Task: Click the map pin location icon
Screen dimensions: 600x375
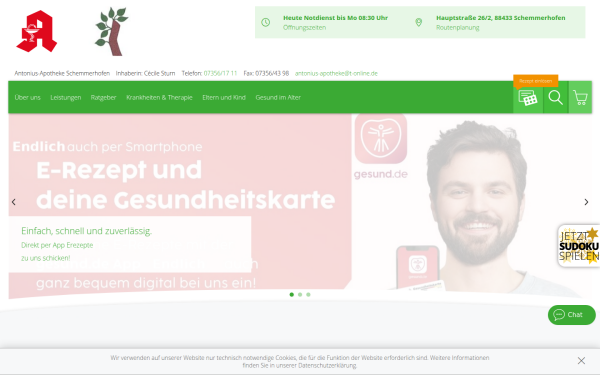Action: tap(419, 22)
